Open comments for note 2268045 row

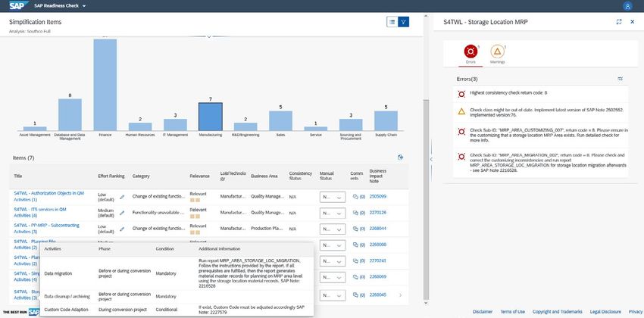click(x=359, y=295)
